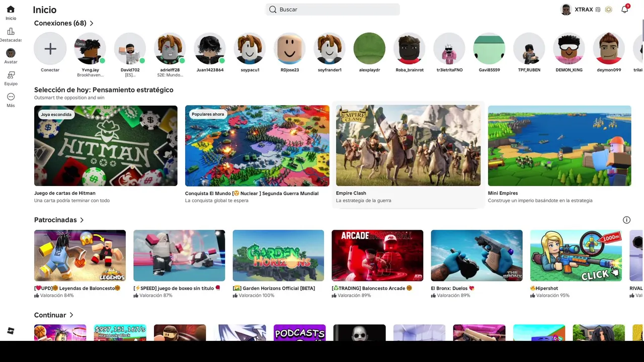Open the Patrocinadas info icon
644x362 pixels.
pyautogui.click(x=626, y=220)
